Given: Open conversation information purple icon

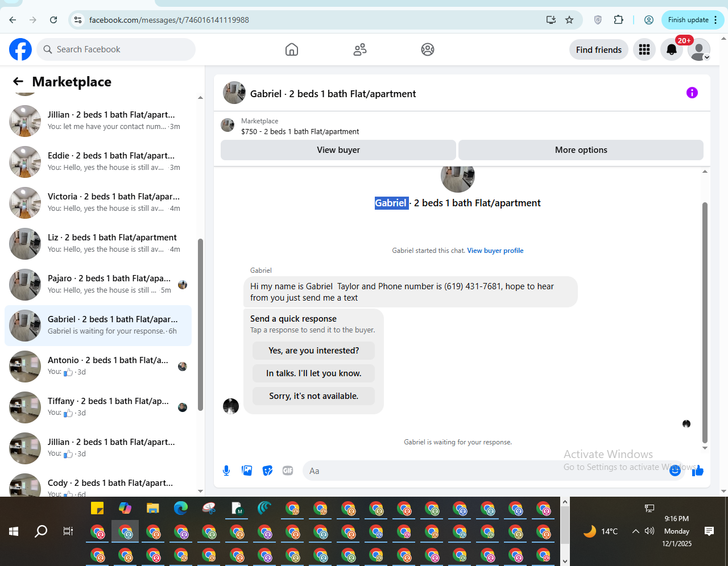Looking at the screenshot, I should pyautogui.click(x=692, y=93).
